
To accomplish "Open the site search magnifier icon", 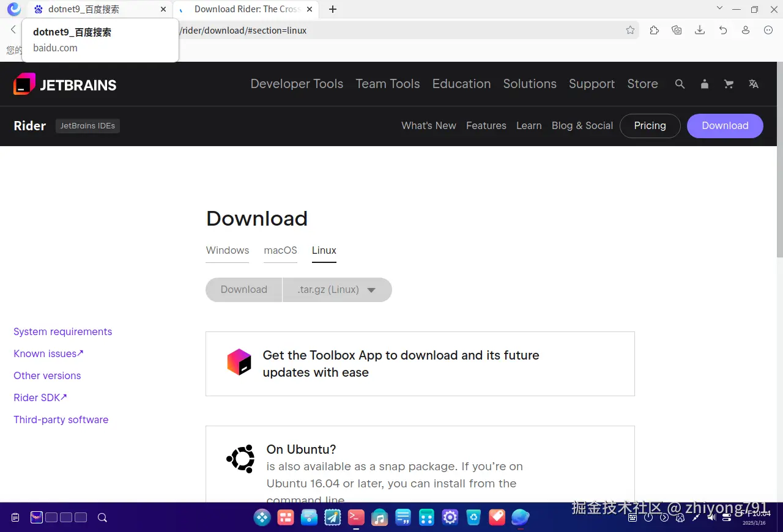I will coord(680,84).
